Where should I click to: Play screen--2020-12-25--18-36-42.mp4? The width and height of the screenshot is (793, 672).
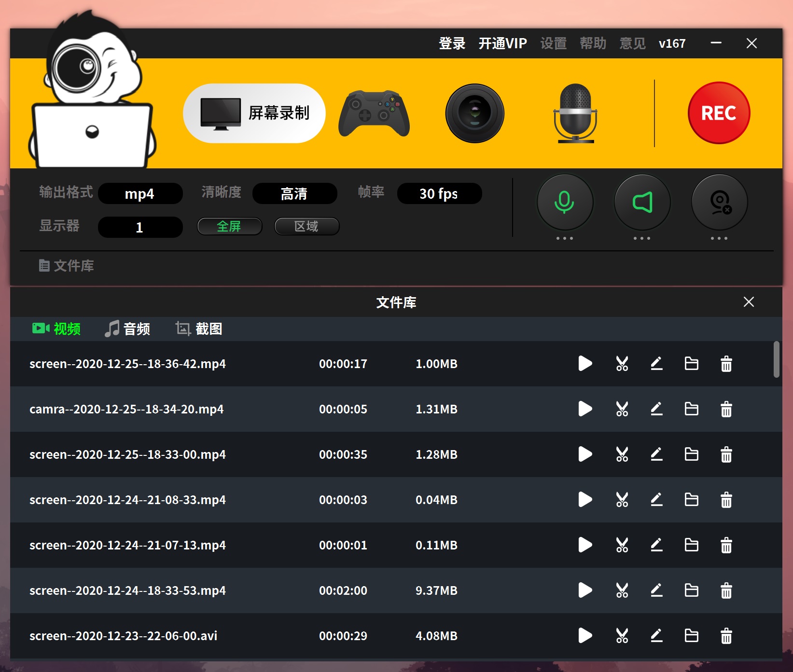(x=585, y=364)
